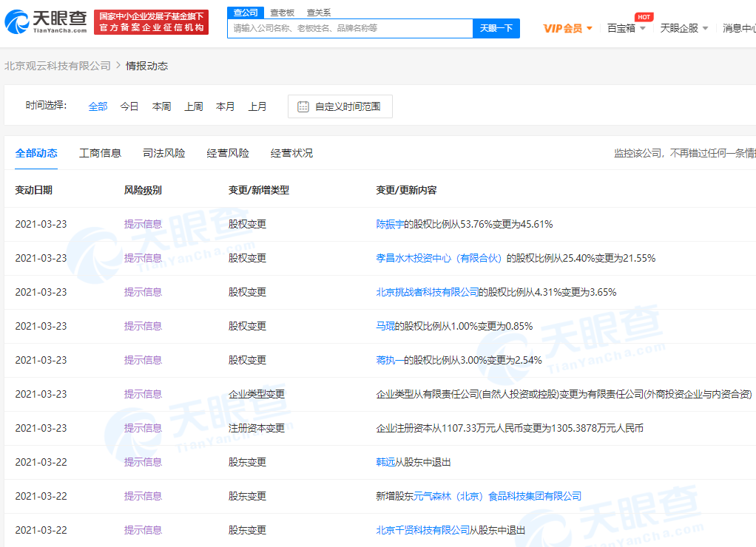
Task: Open 韩远 shareholder exit link
Action: pos(385,462)
